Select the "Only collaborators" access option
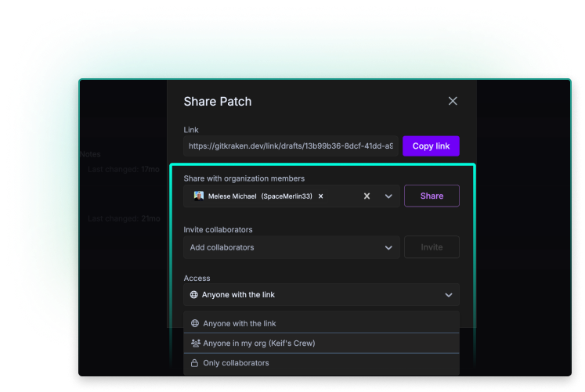The width and height of the screenshot is (585, 392). click(236, 363)
